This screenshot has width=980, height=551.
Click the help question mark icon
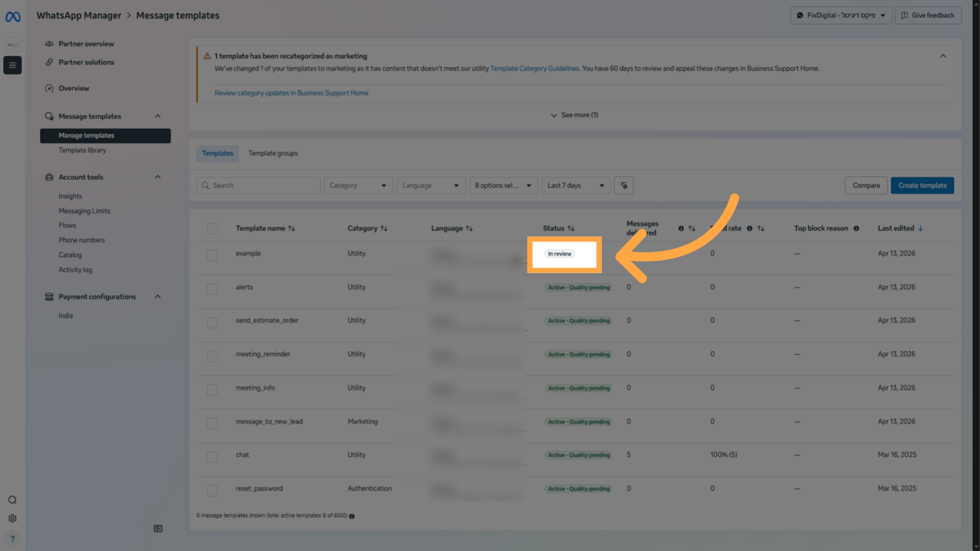coord(12,539)
